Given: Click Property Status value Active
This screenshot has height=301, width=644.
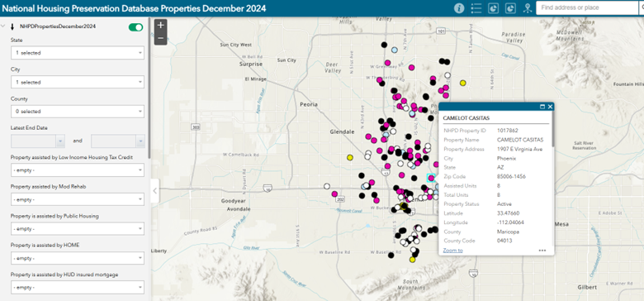Looking at the screenshot, I should point(504,204).
